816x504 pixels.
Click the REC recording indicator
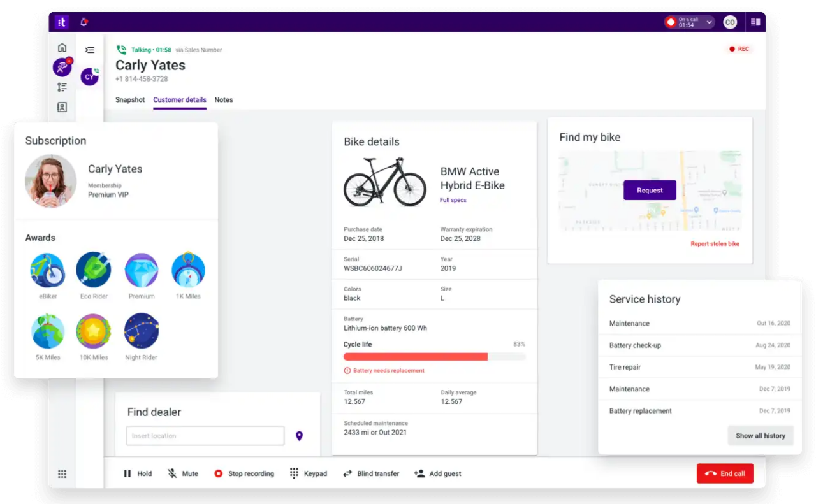pos(739,49)
